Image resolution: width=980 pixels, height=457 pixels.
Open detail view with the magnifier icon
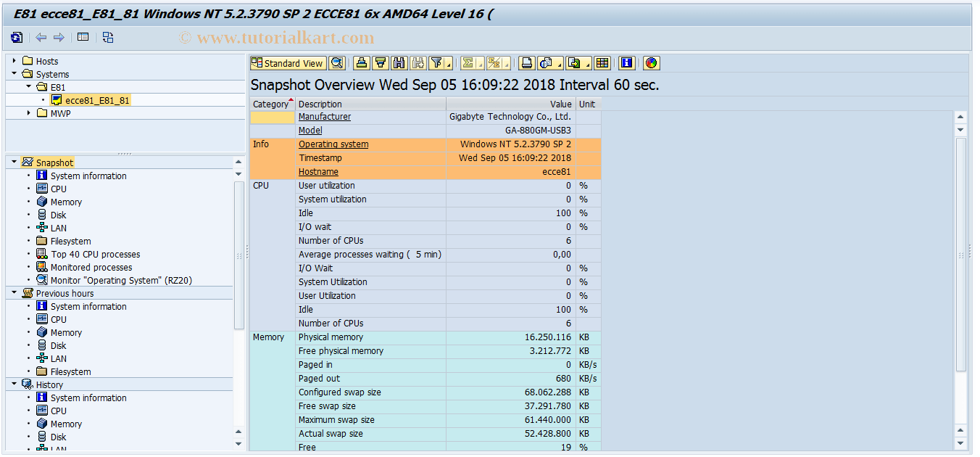(x=336, y=63)
